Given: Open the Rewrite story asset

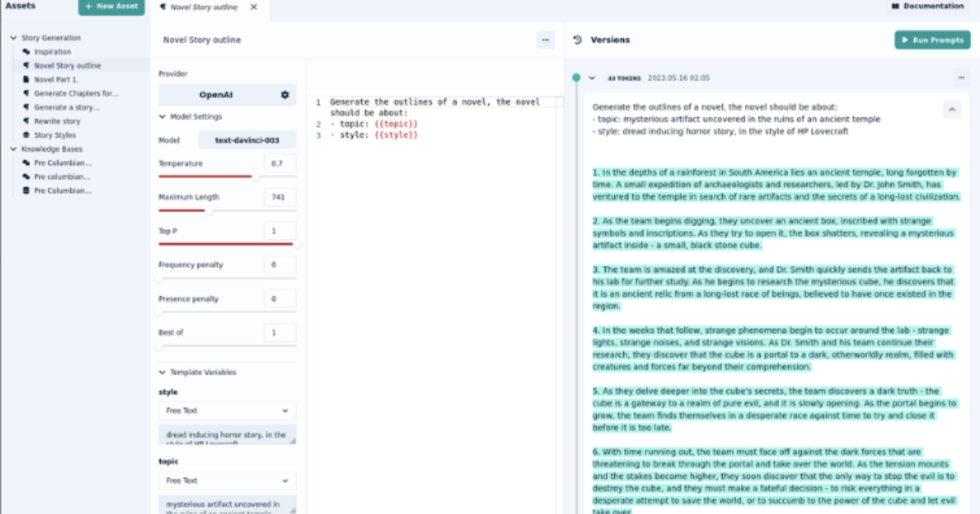Looking at the screenshot, I should click(57, 121).
